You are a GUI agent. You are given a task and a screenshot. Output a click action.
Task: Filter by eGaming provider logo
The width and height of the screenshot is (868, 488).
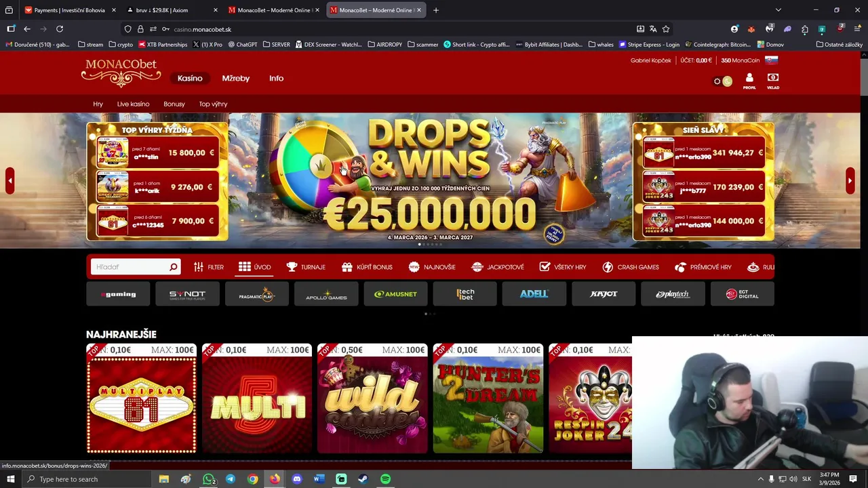[x=118, y=294]
